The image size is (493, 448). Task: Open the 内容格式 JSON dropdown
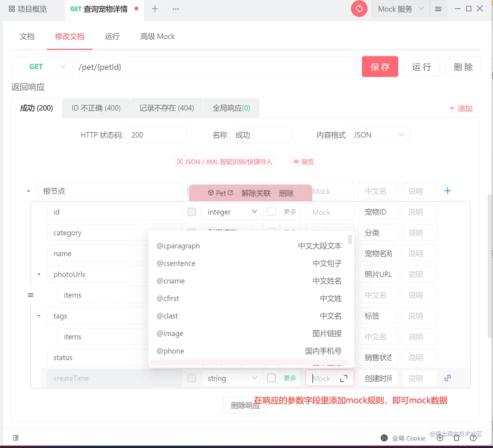(379, 134)
